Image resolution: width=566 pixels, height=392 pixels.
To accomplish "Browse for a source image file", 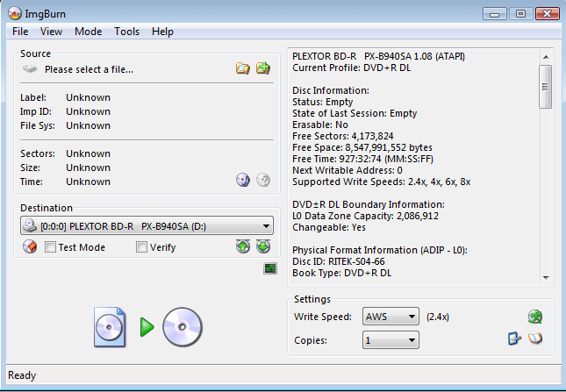I will [x=243, y=68].
